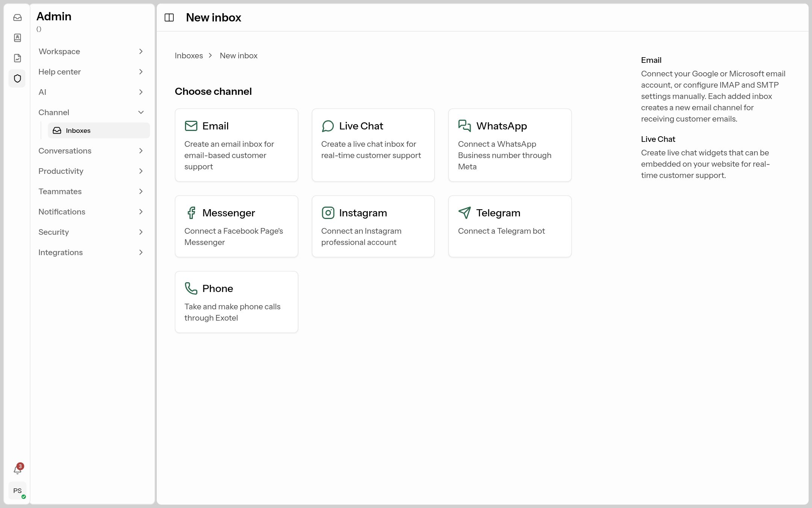Toggle the sidebar panel icon
812x508 pixels.
[x=169, y=18]
